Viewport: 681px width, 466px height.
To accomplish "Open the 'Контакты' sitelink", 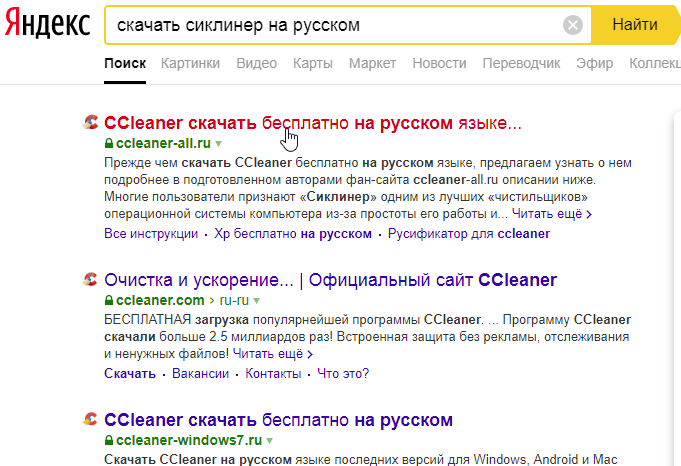I will [273, 373].
